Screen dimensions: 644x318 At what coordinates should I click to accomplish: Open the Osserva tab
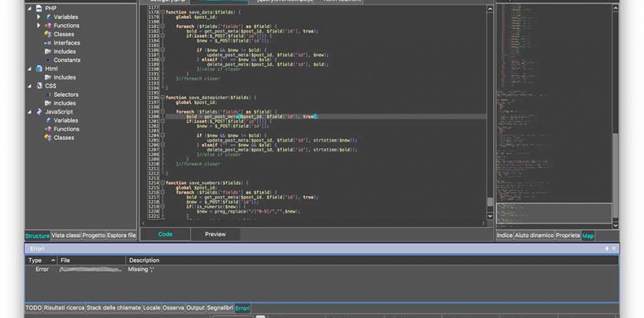click(173, 308)
